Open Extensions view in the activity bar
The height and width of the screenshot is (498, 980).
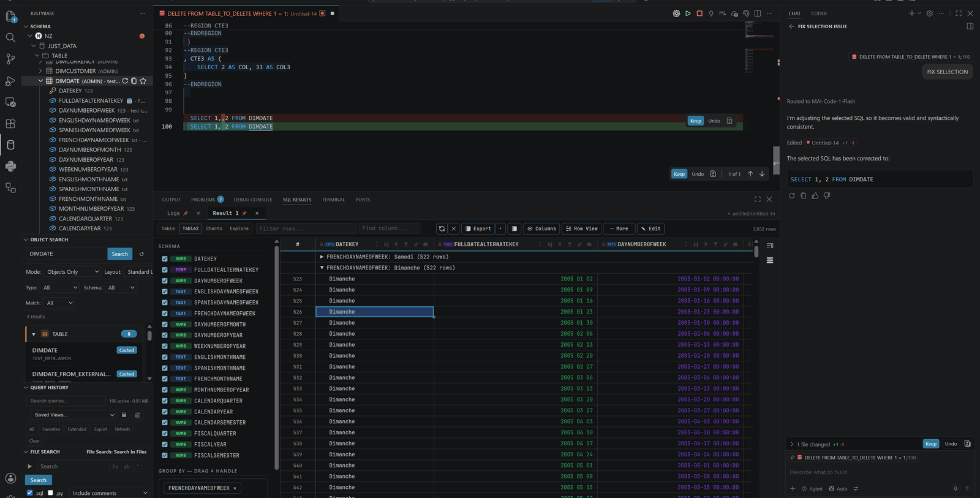[10, 123]
